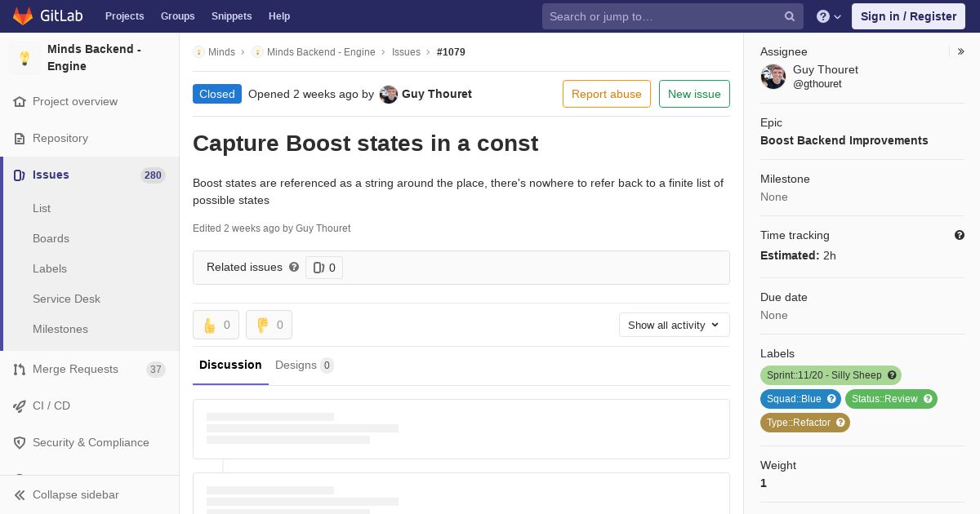
Task: Click the Project overview sidebar link
Action: pyautogui.click(x=75, y=102)
